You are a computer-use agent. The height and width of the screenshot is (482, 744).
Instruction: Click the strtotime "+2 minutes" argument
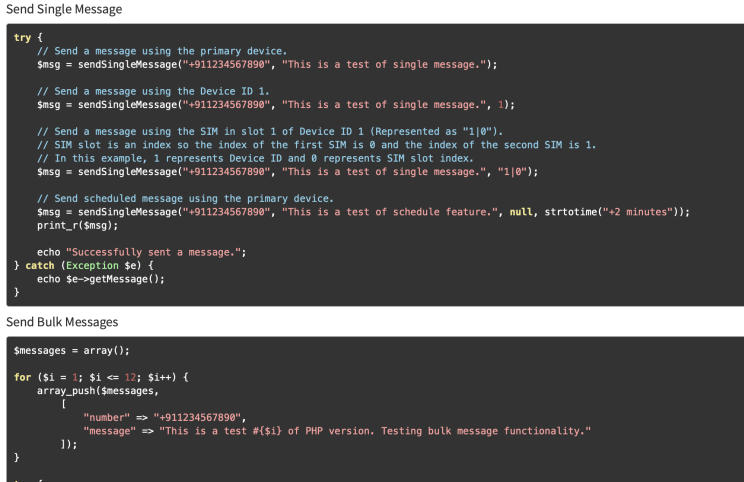tap(638, 212)
